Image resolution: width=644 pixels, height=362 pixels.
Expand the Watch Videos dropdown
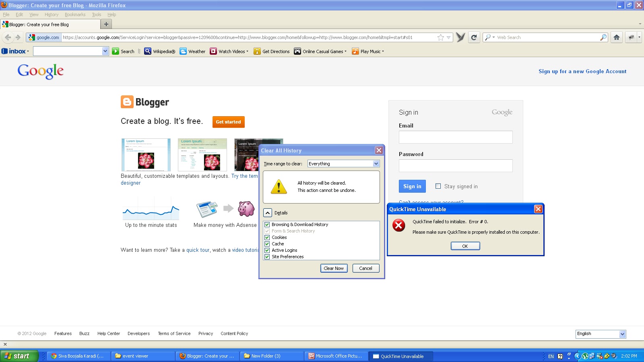pyautogui.click(x=247, y=51)
